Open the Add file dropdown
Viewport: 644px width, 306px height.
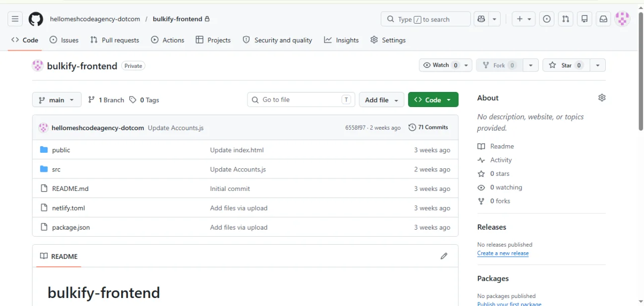pyautogui.click(x=381, y=99)
